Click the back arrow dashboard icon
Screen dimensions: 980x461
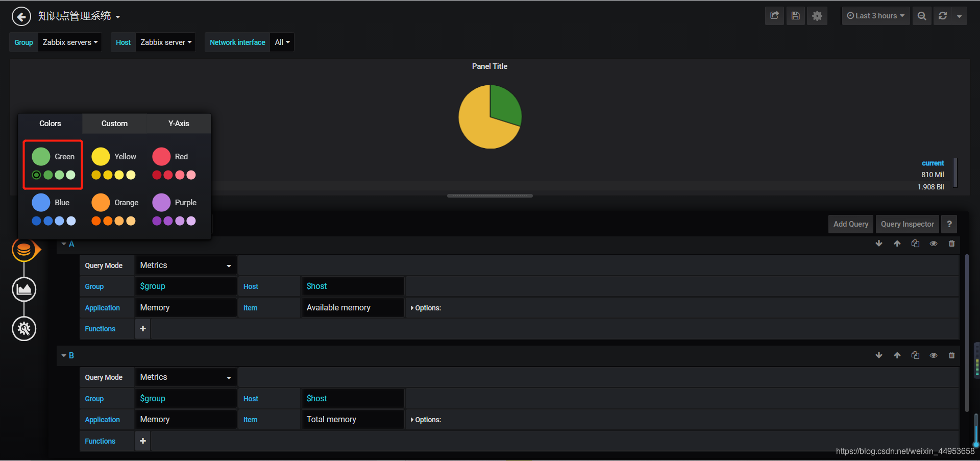click(21, 16)
